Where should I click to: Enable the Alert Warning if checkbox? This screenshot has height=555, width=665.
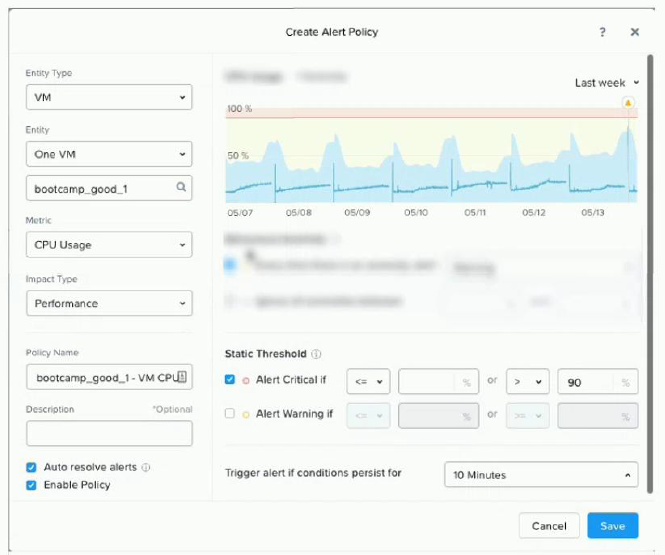231,414
